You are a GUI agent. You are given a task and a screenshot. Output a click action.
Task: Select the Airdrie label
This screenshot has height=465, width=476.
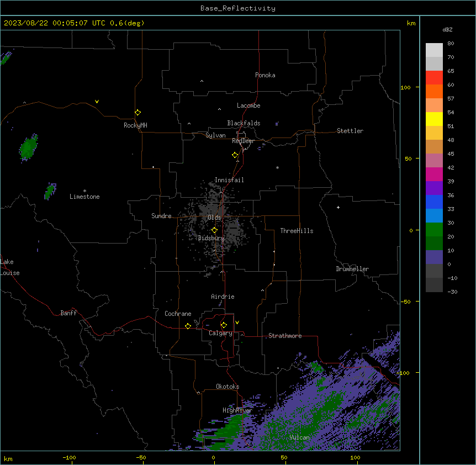[223, 297]
